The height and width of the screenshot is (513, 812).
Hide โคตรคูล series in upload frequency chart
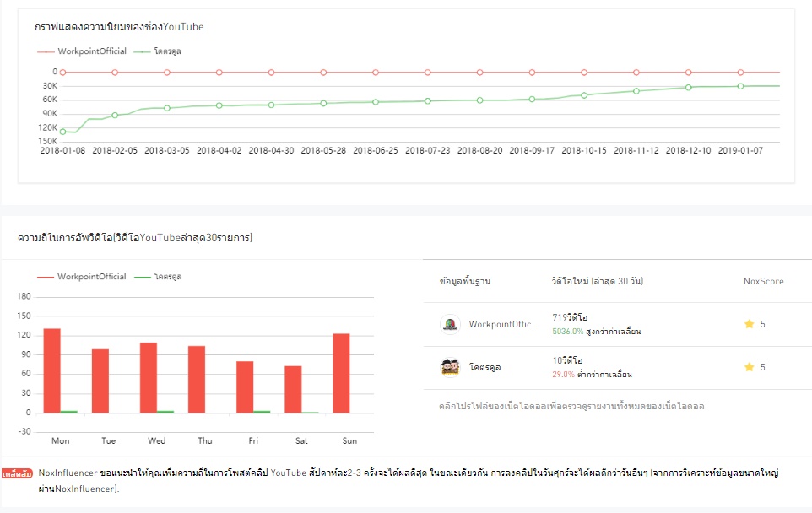[x=159, y=277]
